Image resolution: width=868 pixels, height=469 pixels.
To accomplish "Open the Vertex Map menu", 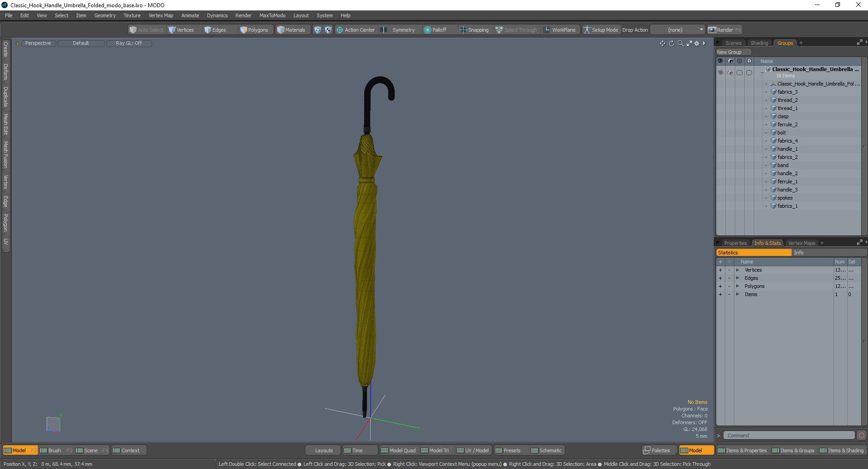I will [161, 15].
